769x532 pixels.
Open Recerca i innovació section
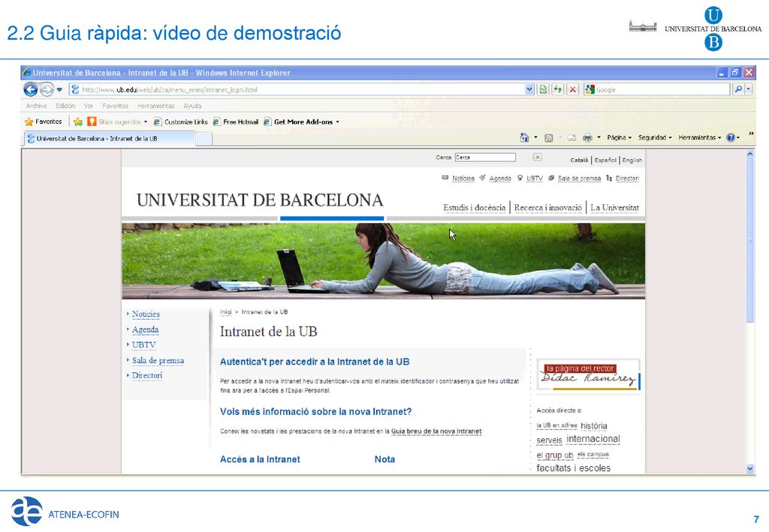(x=547, y=208)
